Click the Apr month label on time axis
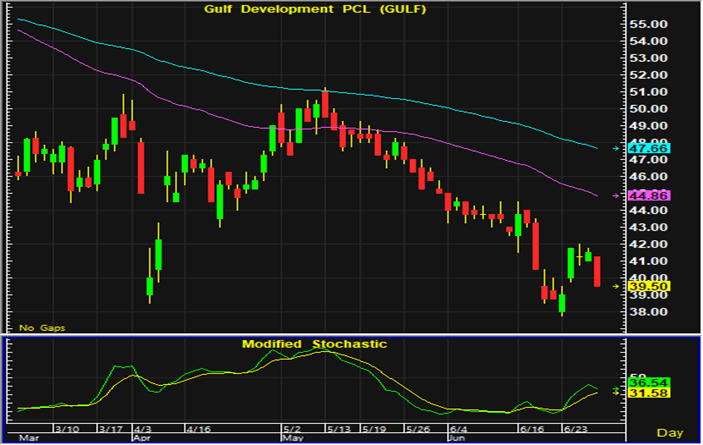703x445 pixels. point(143,438)
